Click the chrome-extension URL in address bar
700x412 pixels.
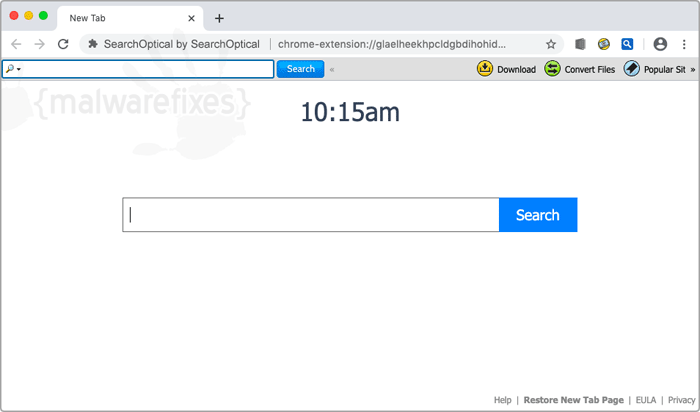[x=392, y=44]
